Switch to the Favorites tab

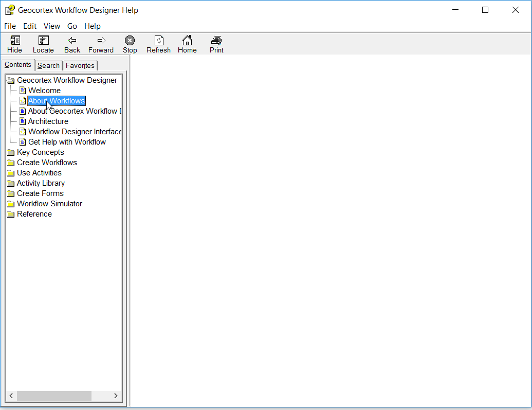[80, 65]
